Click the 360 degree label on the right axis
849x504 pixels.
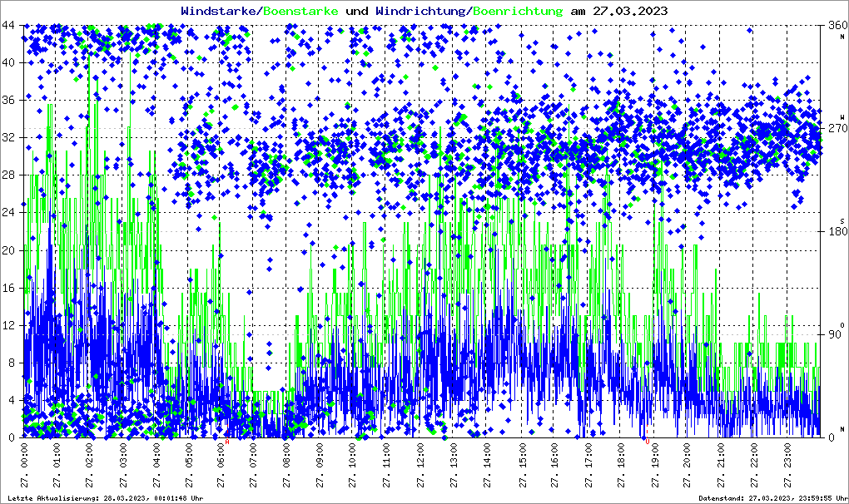pos(835,25)
